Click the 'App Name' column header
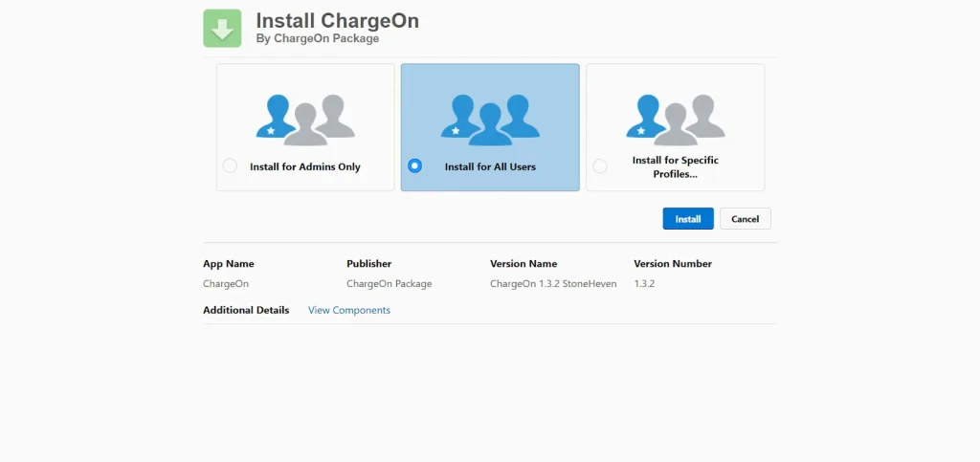980x462 pixels. [x=228, y=263]
